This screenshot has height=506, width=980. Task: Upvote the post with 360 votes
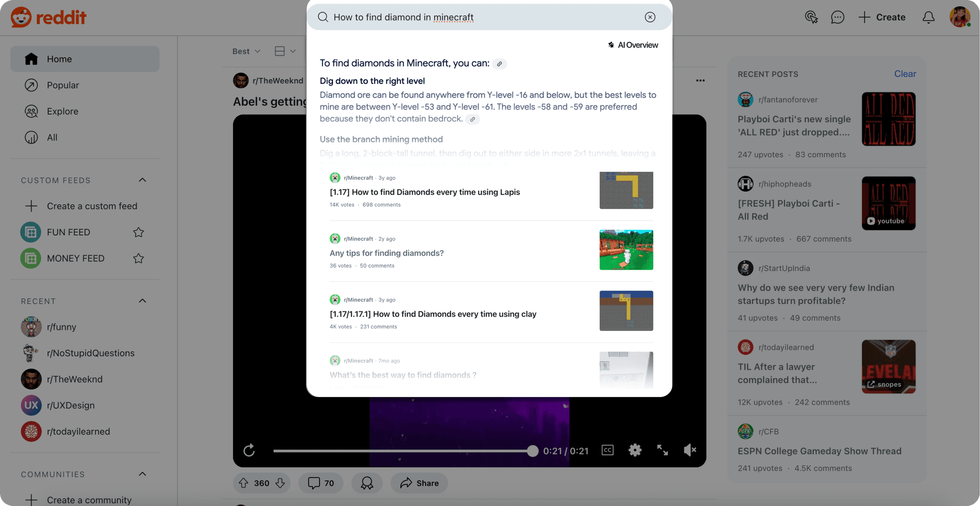click(x=244, y=484)
